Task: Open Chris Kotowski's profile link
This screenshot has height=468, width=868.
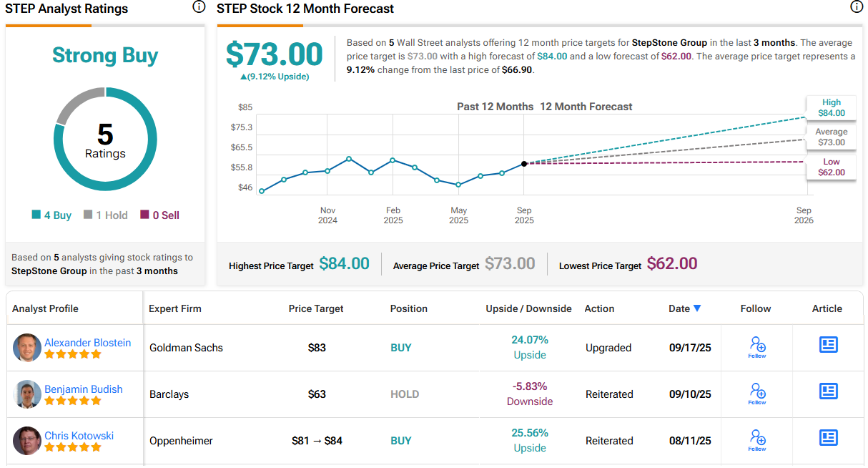Action: click(79, 436)
